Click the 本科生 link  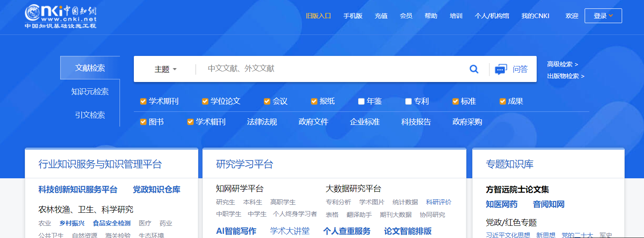pyautogui.click(x=253, y=202)
